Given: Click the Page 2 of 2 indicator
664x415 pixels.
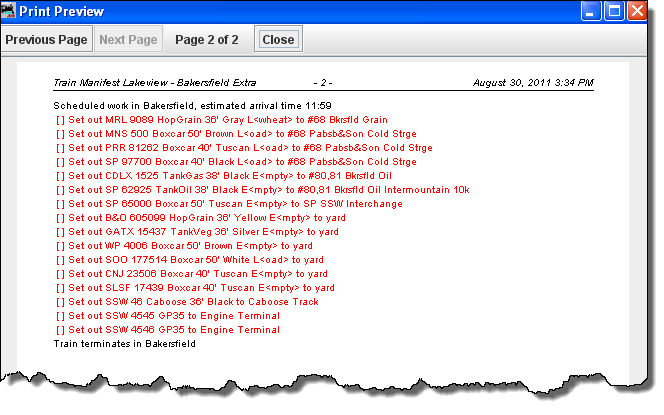Looking at the screenshot, I should 206,40.
